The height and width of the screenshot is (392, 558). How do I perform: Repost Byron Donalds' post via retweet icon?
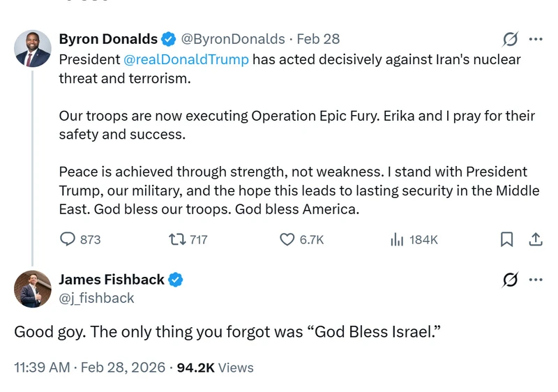point(177,239)
